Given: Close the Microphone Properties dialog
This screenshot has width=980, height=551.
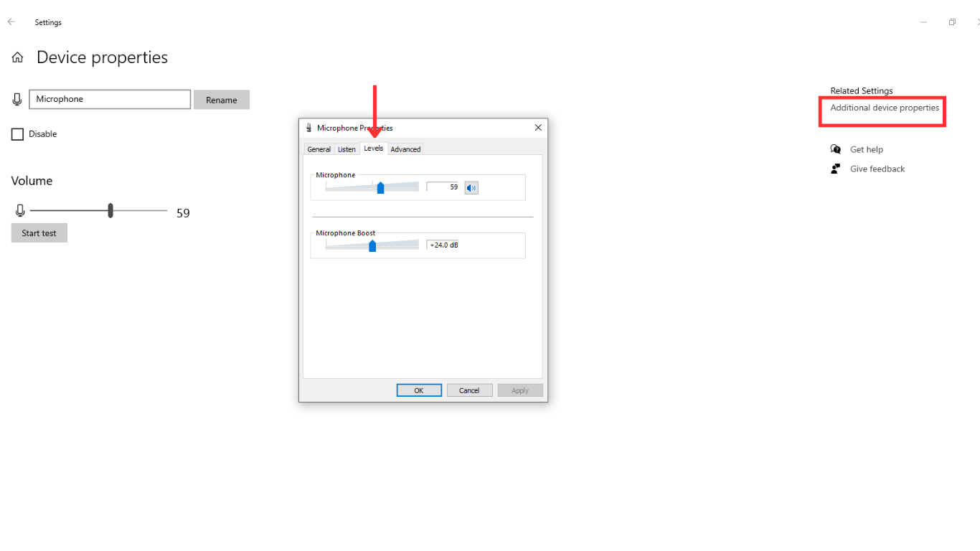Looking at the screenshot, I should coord(538,128).
